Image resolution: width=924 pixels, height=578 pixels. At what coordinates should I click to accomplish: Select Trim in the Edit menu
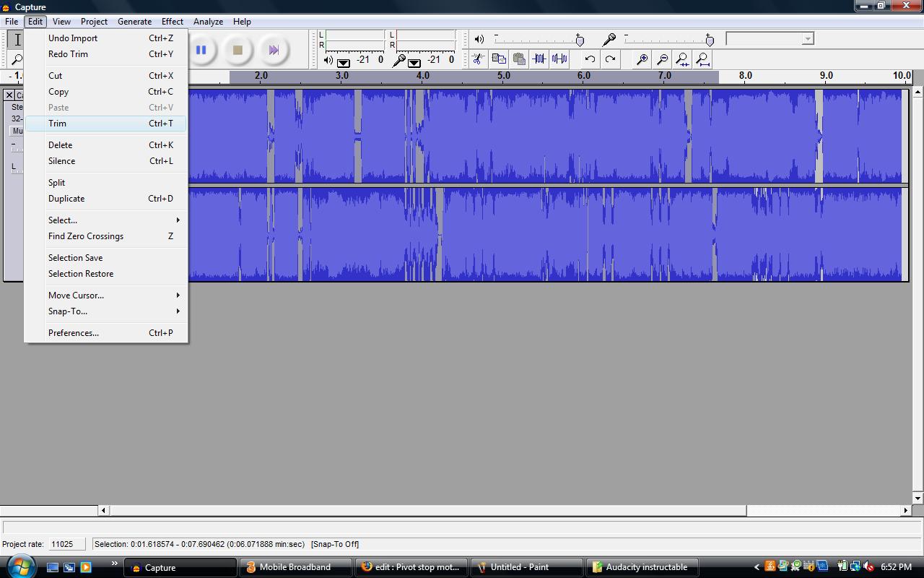pos(106,124)
